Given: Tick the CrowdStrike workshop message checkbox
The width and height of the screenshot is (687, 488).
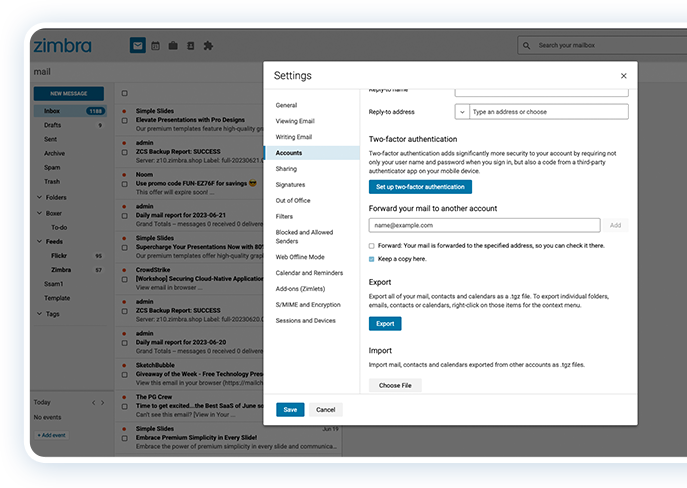Looking at the screenshot, I should 124,279.
